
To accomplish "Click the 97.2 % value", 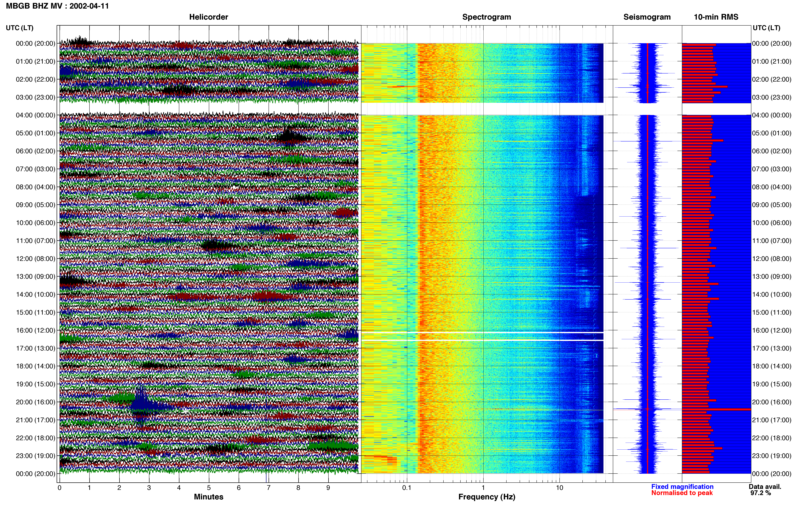I will click(761, 493).
